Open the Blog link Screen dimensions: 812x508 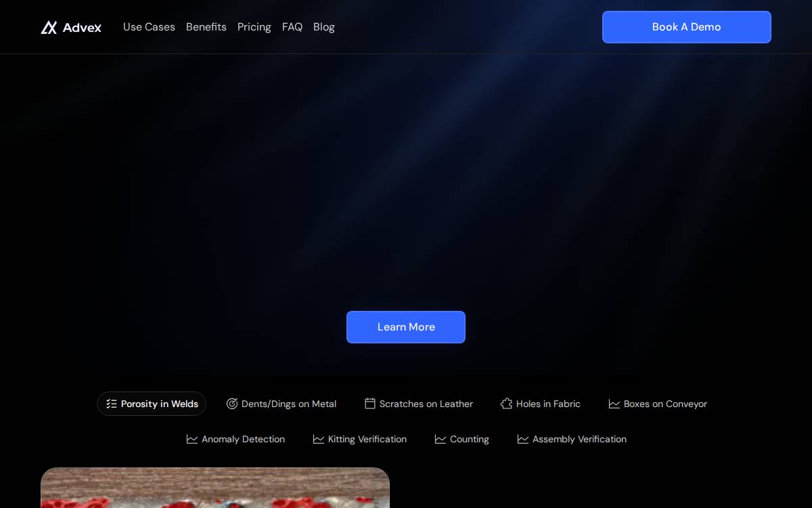(324, 27)
